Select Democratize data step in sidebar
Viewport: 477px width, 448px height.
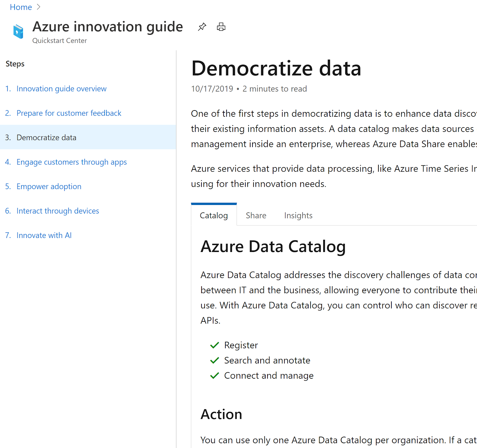88,137
